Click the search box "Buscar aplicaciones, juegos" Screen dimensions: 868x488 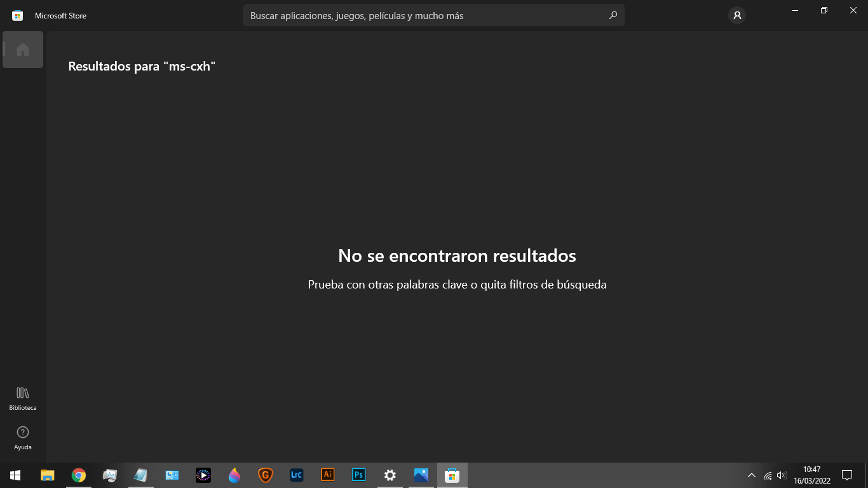[434, 15]
